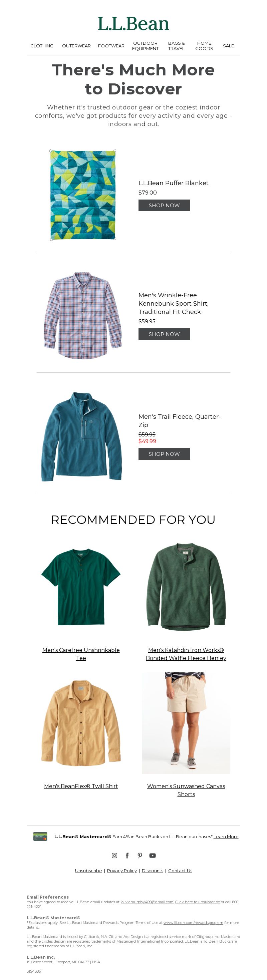Image resolution: width=267 pixels, height=980 pixels.
Task: Open the Clothing menu item
Action: tap(42, 46)
